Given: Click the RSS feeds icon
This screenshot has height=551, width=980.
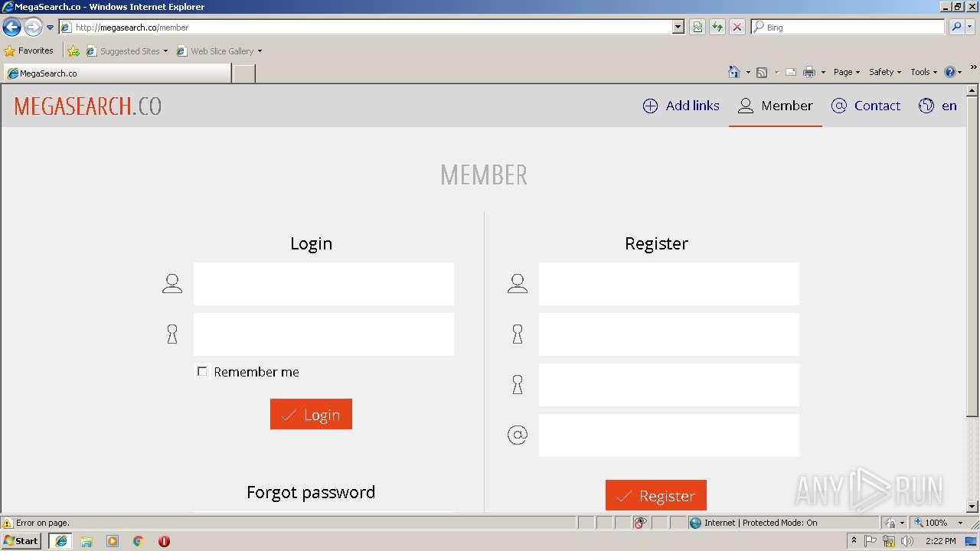Looking at the screenshot, I should (762, 72).
